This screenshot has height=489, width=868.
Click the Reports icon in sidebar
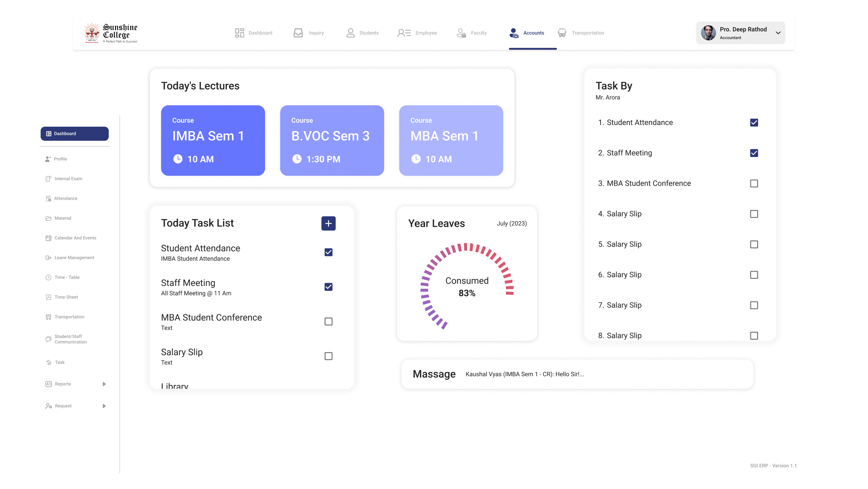pos(49,384)
